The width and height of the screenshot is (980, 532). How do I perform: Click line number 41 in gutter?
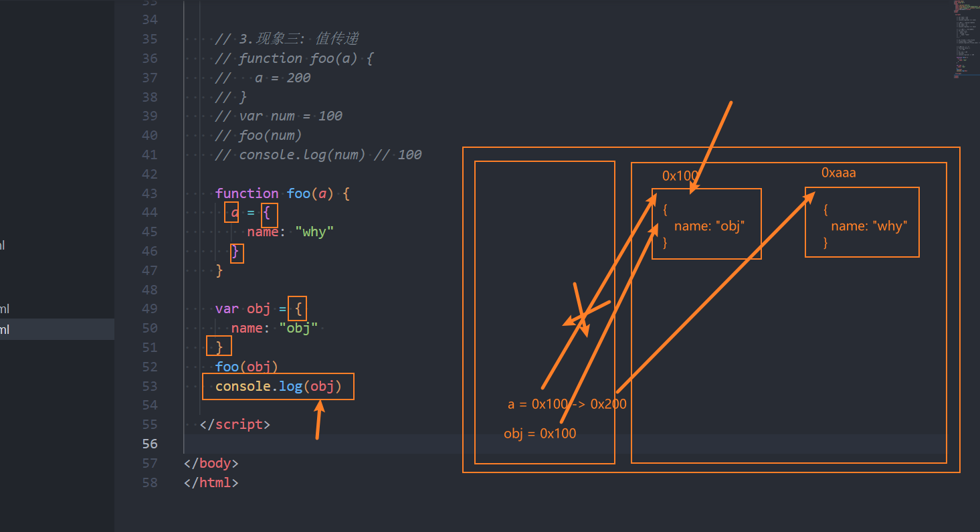[x=150, y=155]
